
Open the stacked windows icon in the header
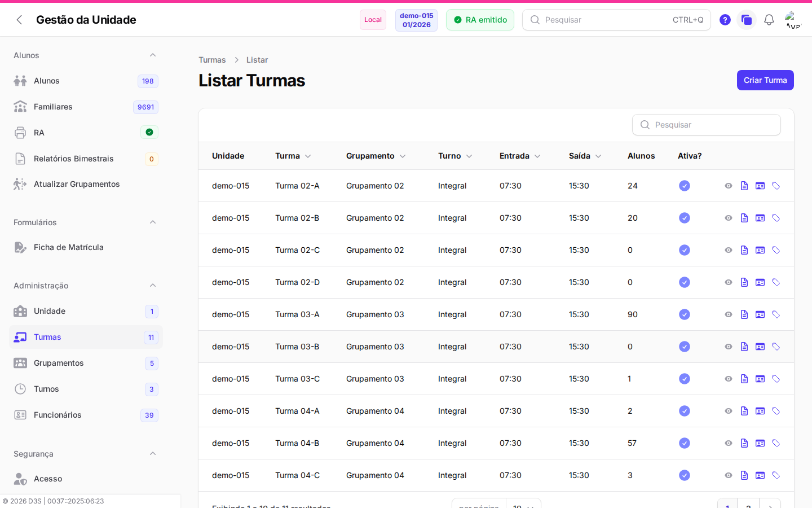click(747, 20)
